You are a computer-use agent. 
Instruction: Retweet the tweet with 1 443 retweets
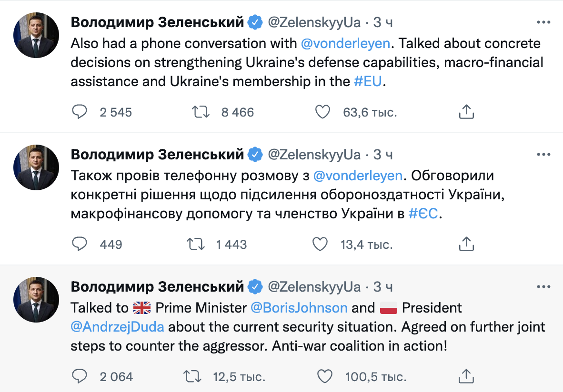point(195,245)
